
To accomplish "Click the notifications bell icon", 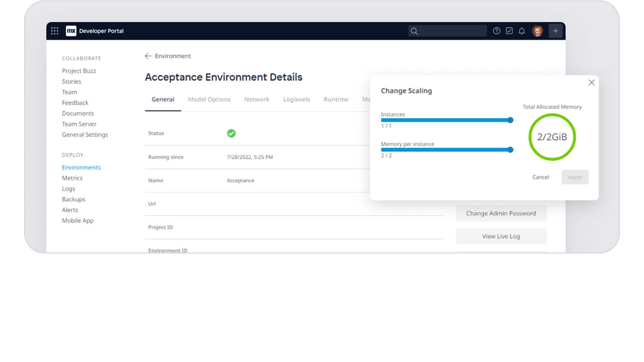I will pyautogui.click(x=522, y=31).
